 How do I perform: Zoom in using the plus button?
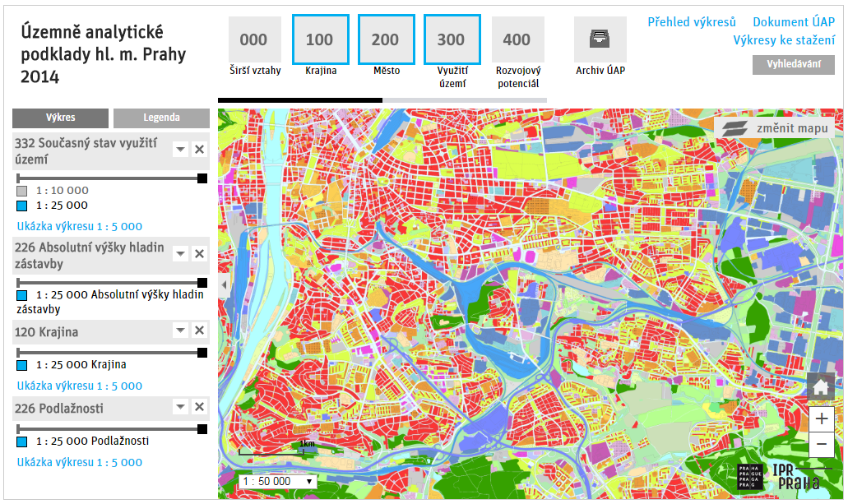pos(821,418)
